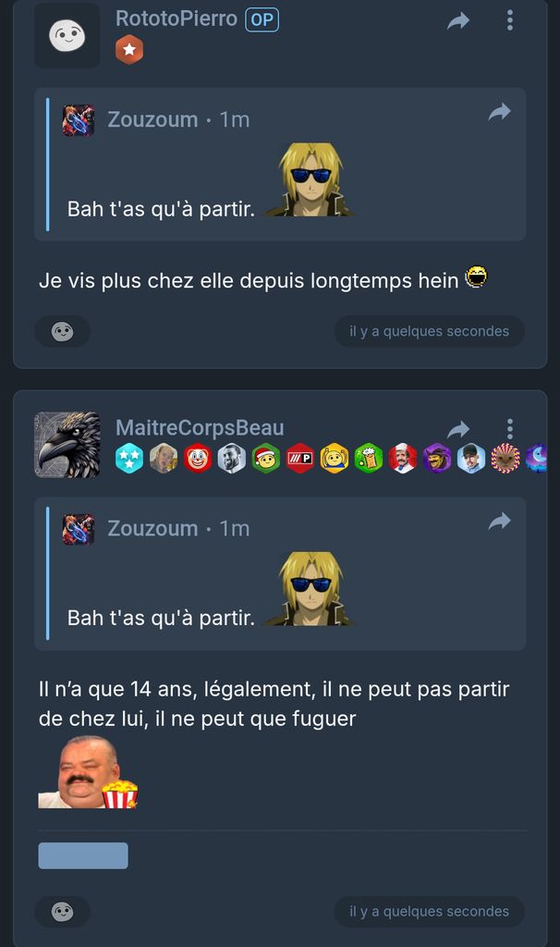The height and width of the screenshot is (947, 560).
Task: Go to quoted Zouzoum message in second post
Action: click(500, 521)
